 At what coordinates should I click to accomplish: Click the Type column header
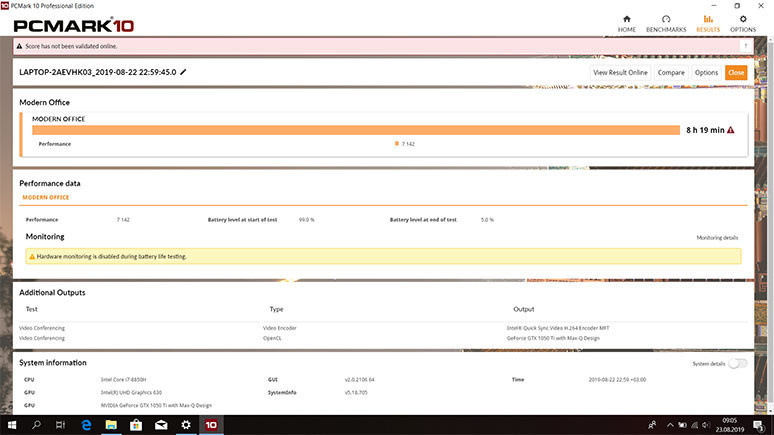tap(276, 309)
